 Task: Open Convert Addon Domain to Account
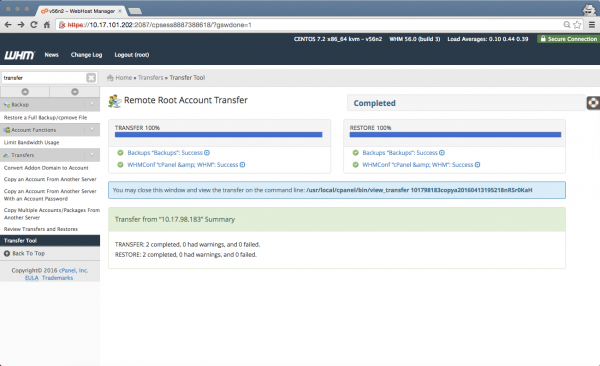tap(46, 168)
